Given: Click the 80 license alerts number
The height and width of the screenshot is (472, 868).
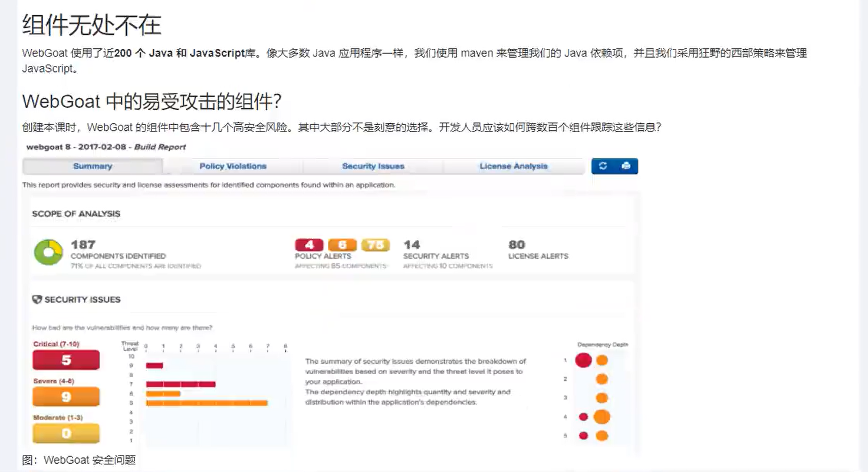Looking at the screenshot, I should pyautogui.click(x=517, y=245).
